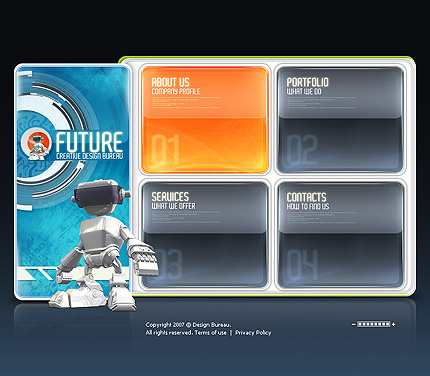430x376 pixels.
Task: Select the Company Profile subtitle
Action: click(x=176, y=91)
